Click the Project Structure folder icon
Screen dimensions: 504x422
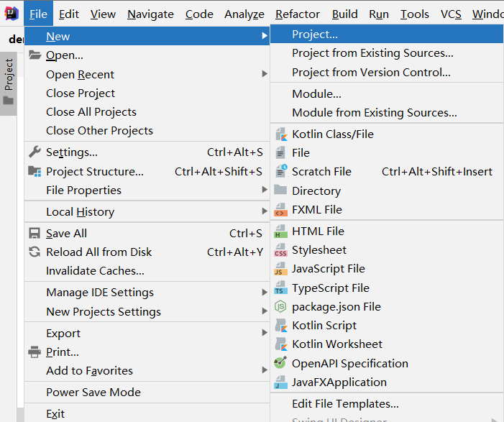35,171
